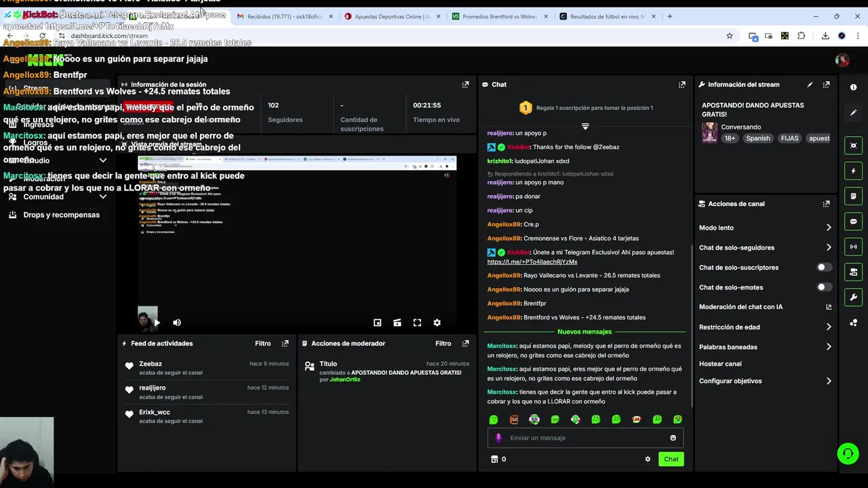Click Hostear canal
The width and height of the screenshot is (868, 488).
tap(720, 364)
